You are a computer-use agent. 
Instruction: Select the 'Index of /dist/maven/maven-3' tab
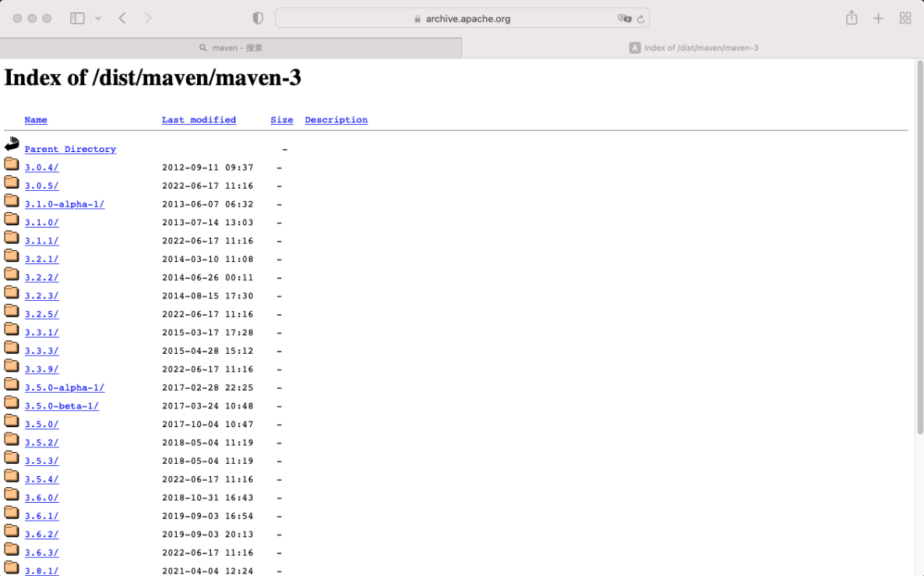693,48
